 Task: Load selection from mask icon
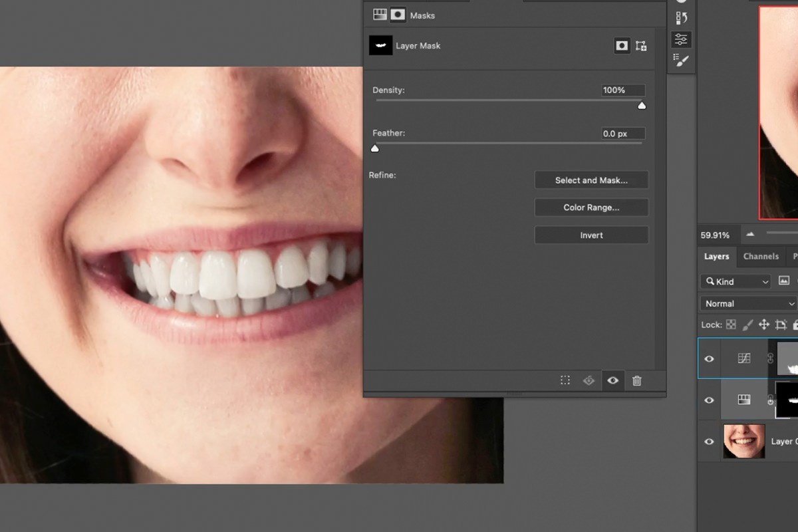pyautogui.click(x=565, y=380)
